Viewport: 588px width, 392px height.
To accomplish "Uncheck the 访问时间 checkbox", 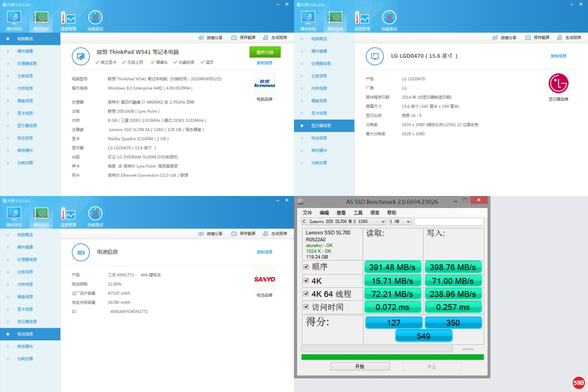I will point(306,307).
